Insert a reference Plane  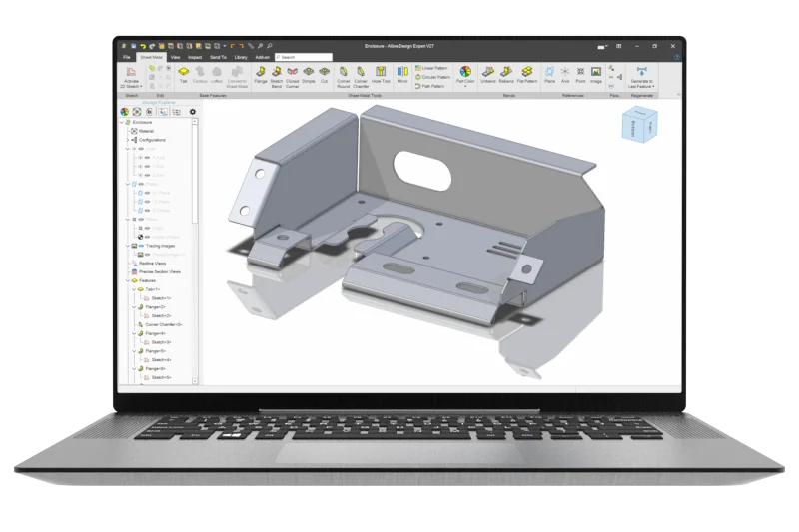click(550, 75)
